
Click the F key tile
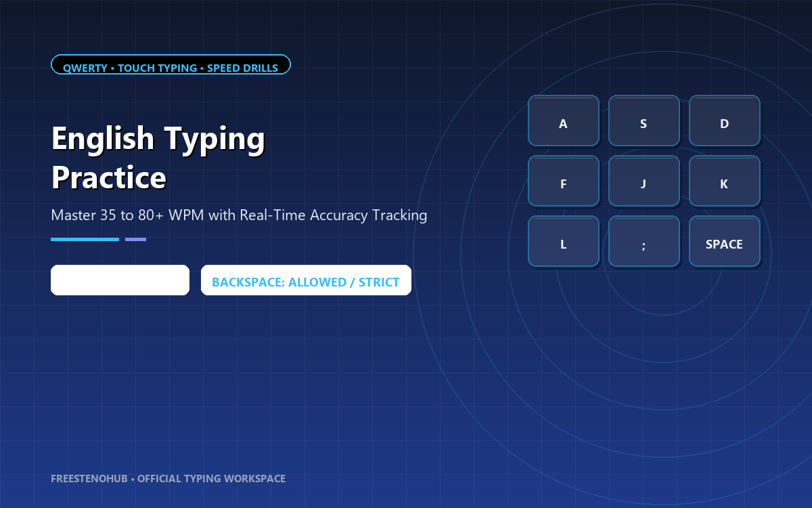tap(563, 181)
